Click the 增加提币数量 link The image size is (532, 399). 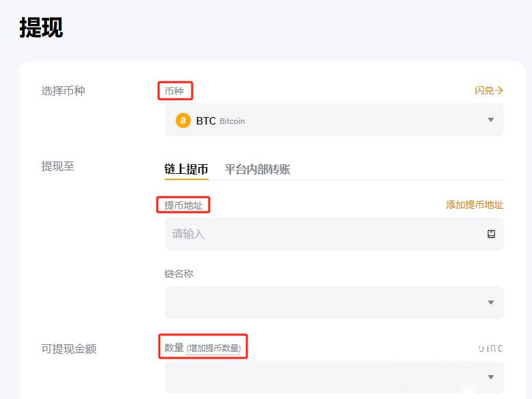click(x=213, y=348)
